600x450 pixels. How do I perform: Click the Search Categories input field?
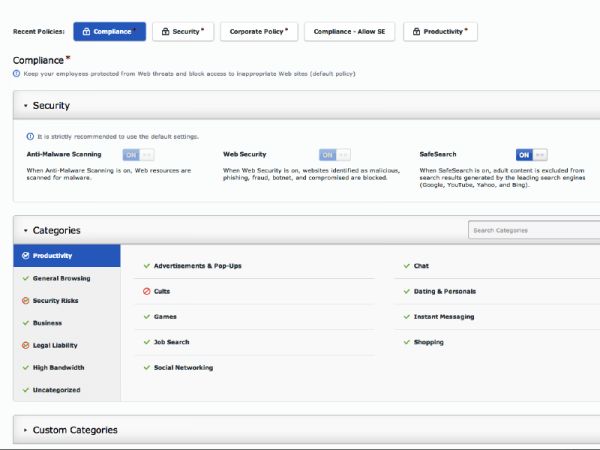533,230
